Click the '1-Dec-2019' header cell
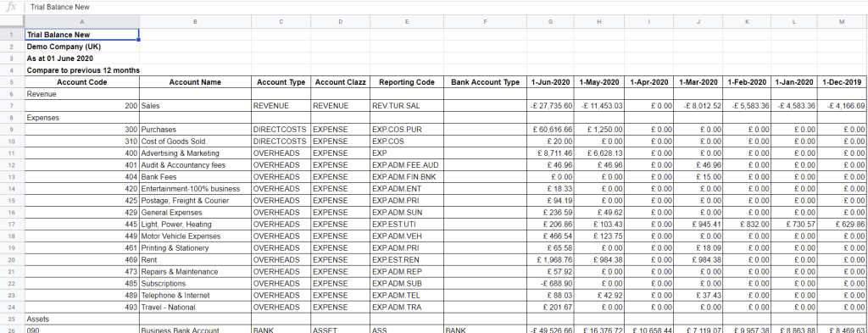Image resolution: width=868 pixels, height=333 pixels. pyautogui.click(x=842, y=82)
